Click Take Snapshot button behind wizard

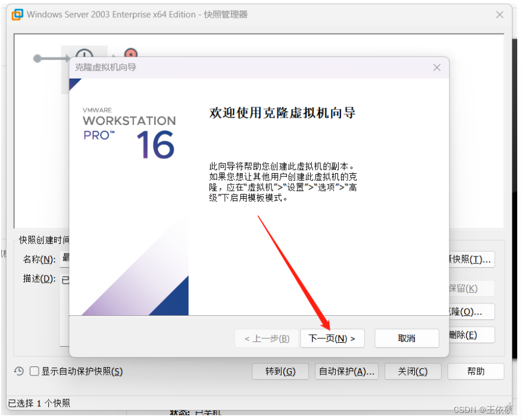tap(472, 259)
